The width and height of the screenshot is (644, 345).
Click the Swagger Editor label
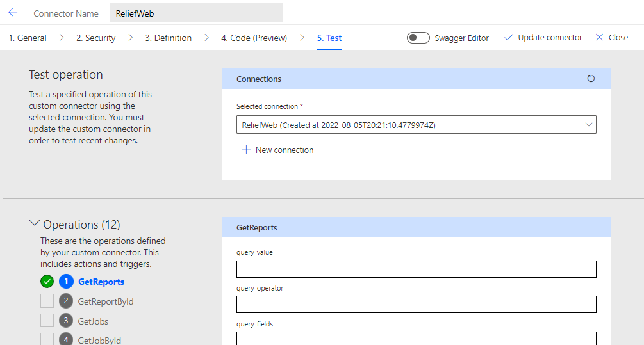pos(461,38)
